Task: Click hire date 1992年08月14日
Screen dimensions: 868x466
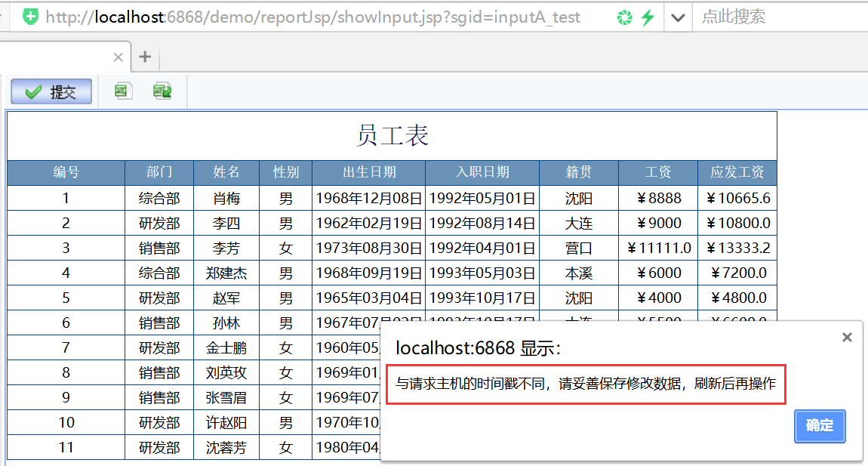Action: tap(482, 223)
